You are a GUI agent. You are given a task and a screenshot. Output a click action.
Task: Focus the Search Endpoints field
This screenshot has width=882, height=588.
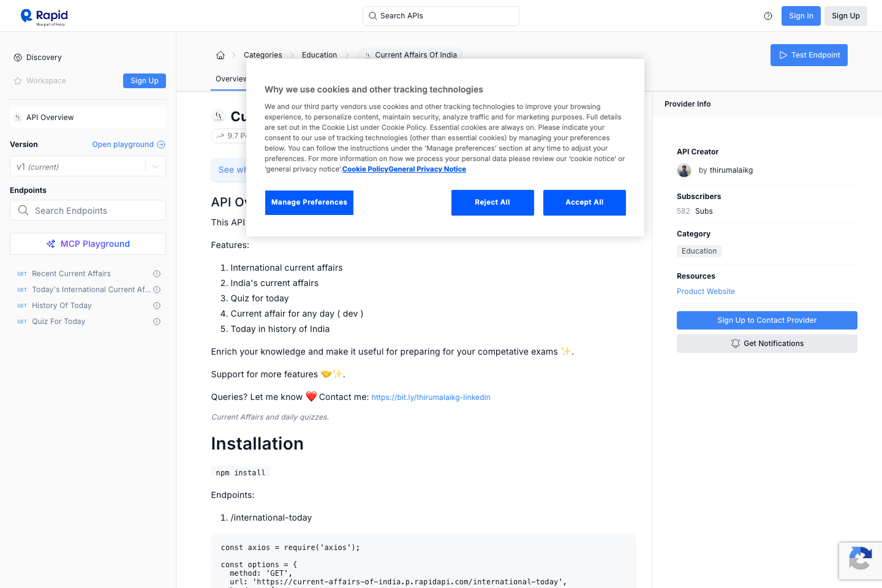click(x=92, y=211)
